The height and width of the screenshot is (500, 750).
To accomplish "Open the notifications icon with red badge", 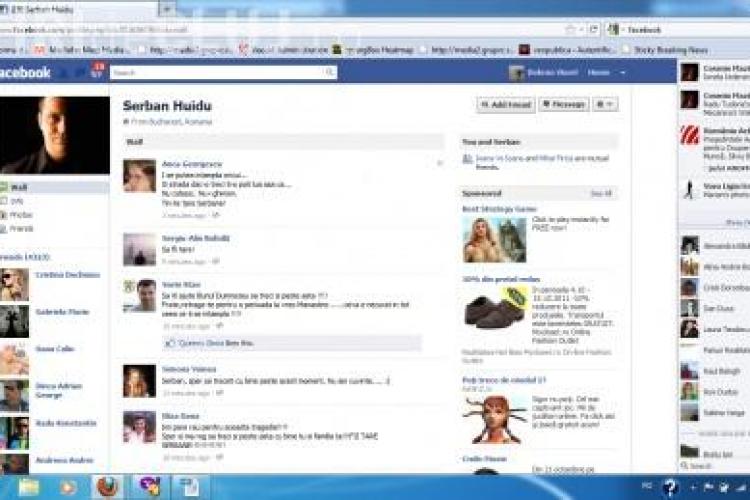I will pos(98,71).
